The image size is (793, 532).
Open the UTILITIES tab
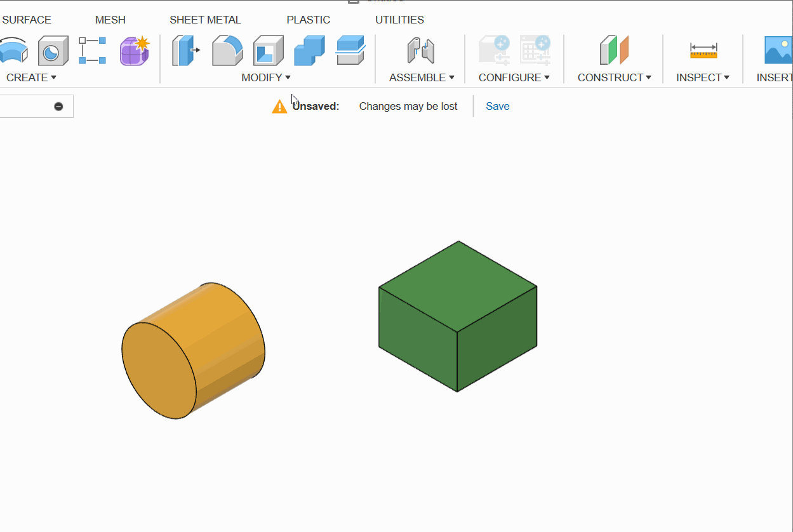click(x=399, y=20)
